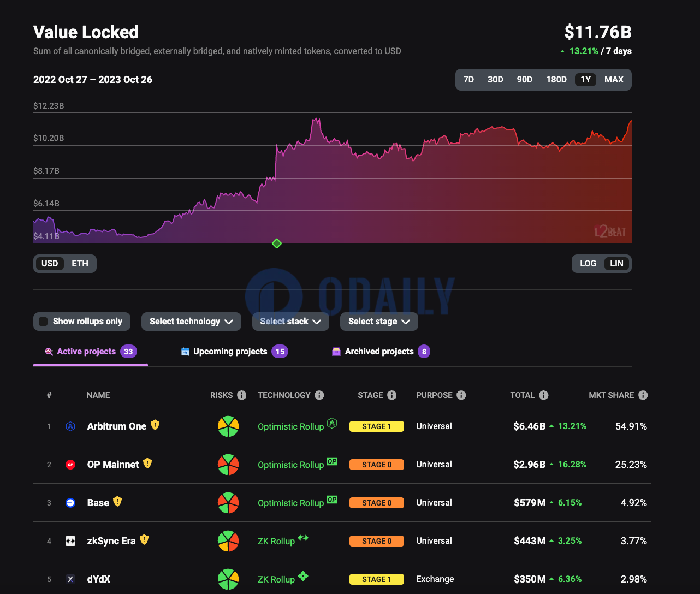Click the dYdX project logo
Viewport: 700px width, 594px height.
point(70,579)
